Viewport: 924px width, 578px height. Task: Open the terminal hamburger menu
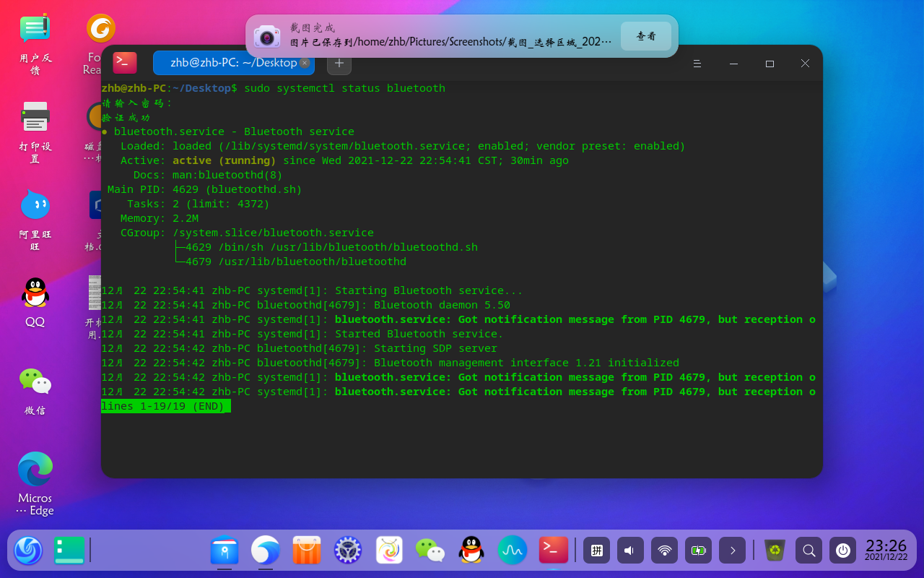[x=697, y=63]
